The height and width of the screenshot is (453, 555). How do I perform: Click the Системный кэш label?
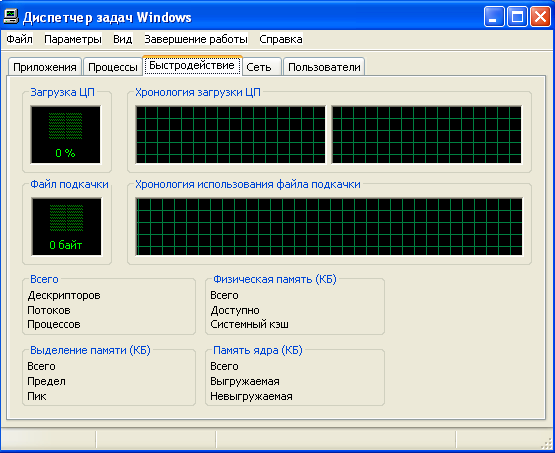point(250,324)
